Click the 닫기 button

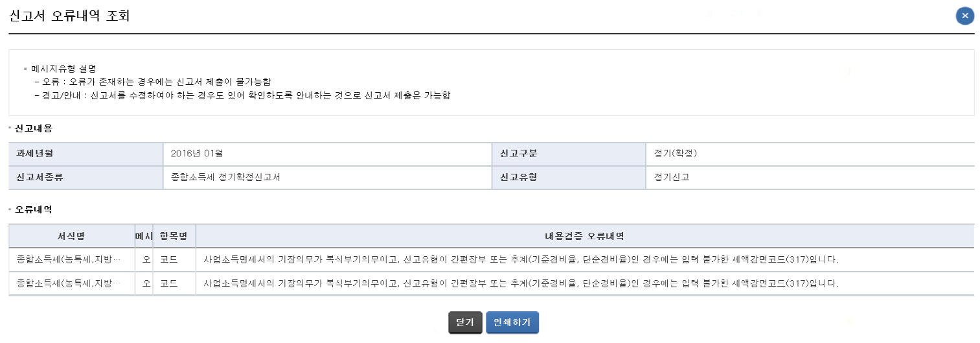(x=465, y=322)
